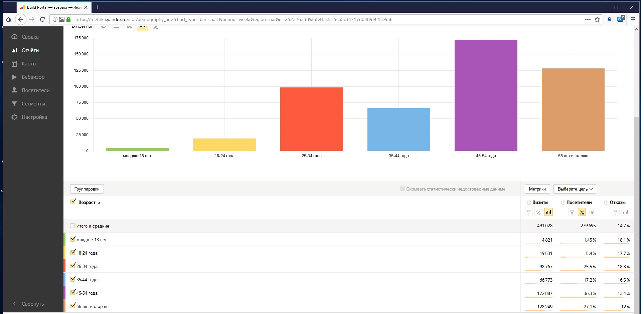Image resolution: width=644 pixels, height=314 pixels.
Task: Click the purple 45-54 года bar
Action: [486, 95]
